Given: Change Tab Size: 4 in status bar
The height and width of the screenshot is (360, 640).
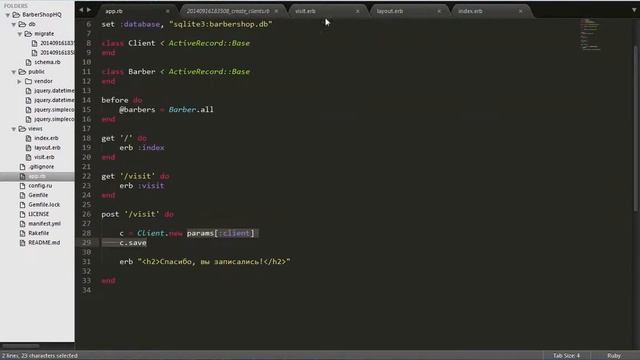Looking at the screenshot, I should 566,356.
